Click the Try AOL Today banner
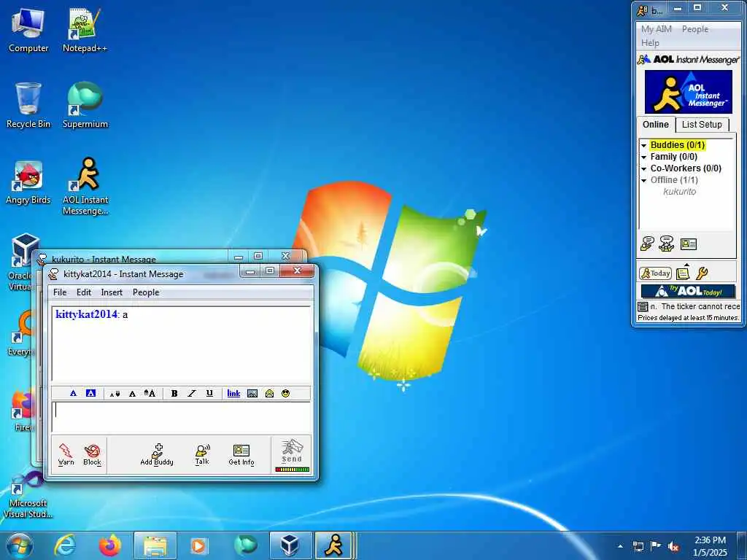 (x=688, y=291)
